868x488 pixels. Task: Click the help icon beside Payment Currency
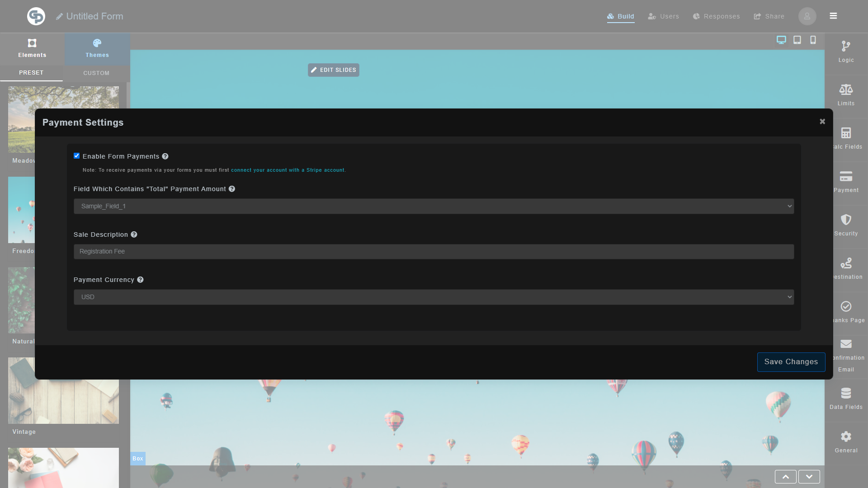point(140,280)
